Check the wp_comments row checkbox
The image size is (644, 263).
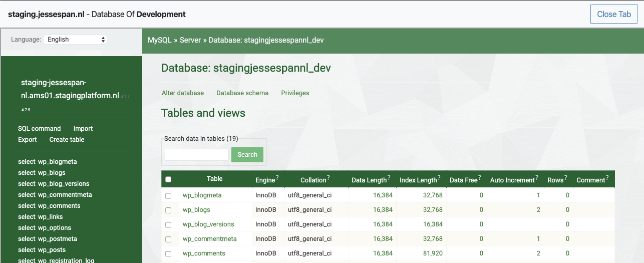pos(168,253)
